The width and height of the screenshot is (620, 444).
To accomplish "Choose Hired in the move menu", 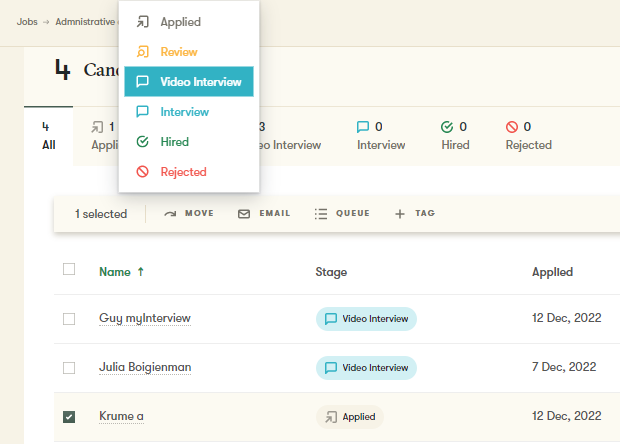I will [174, 142].
